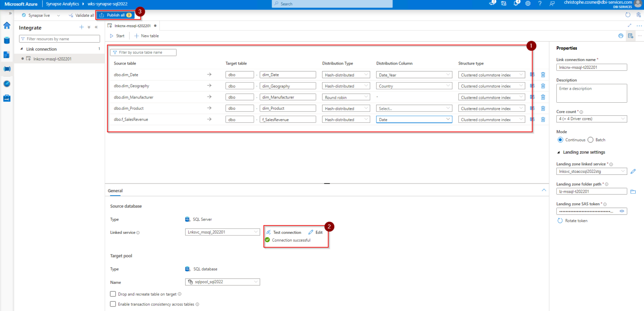This screenshot has width=644, height=311.
Task: Enable transaction consistency across tables checkbox
Action: click(113, 304)
